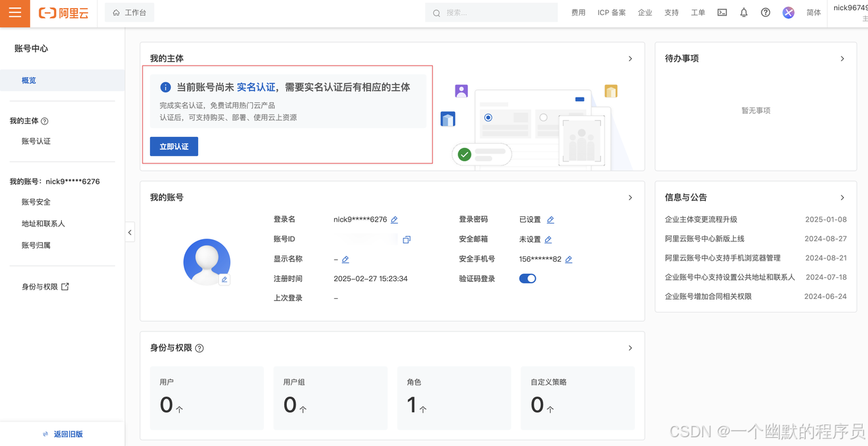The image size is (868, 446).
Task: Edit the 登录密码 setting
Action: point(551,220)
